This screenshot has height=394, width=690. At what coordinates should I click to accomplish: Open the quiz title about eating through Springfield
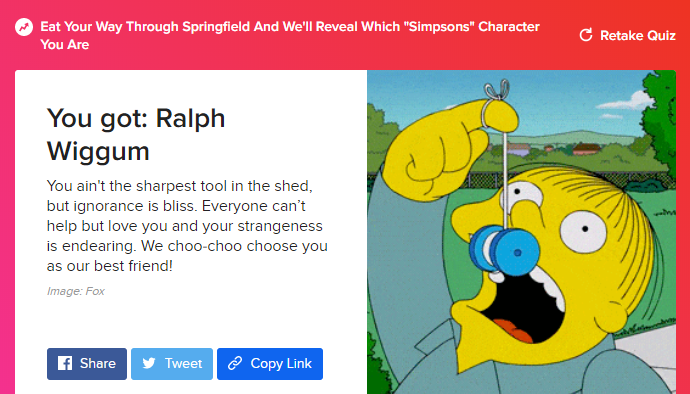pyautogui.click(x=290, y=35)
